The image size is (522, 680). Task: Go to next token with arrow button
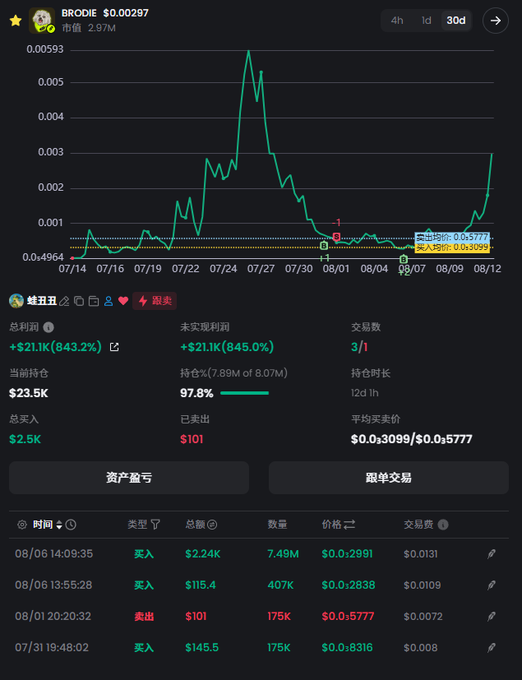coord(495,20)
